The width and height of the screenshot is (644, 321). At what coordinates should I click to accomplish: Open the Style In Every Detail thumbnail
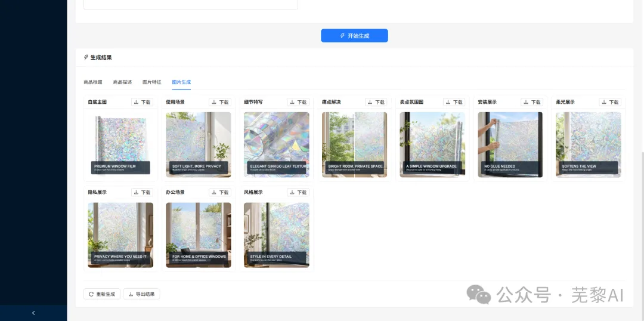pyautogui.click(x=277, y=235)
